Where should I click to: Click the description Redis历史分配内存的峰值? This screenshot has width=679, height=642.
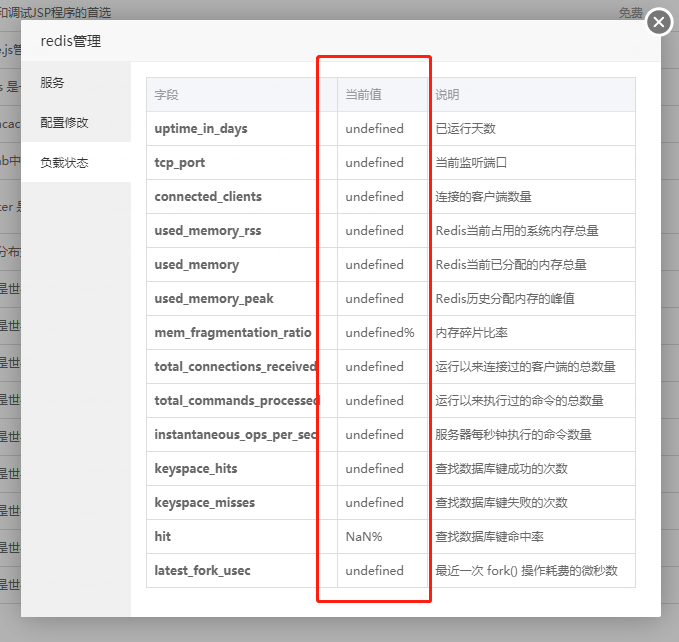click(x=505, y=299)
